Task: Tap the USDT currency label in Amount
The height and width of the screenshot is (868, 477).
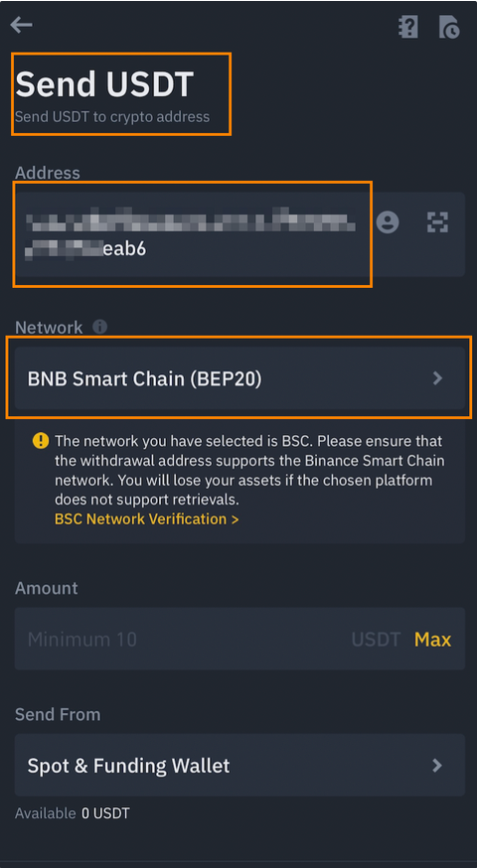Action: coord(376,640)
